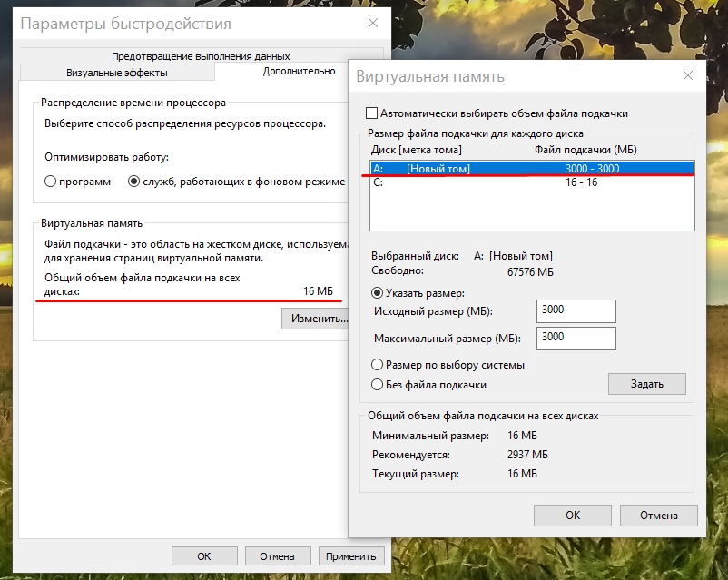Screen dimensions: 728x580
Task: Choose служб, работающих в фоновом режиме option
Action: coord(134,182)
